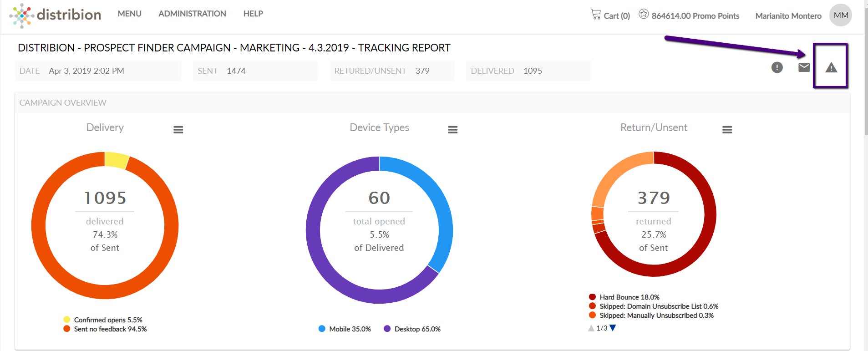Click the SENT 1474 field
Image resolution: width=868 pixels, height=351 pixels.
coord(255,71)
